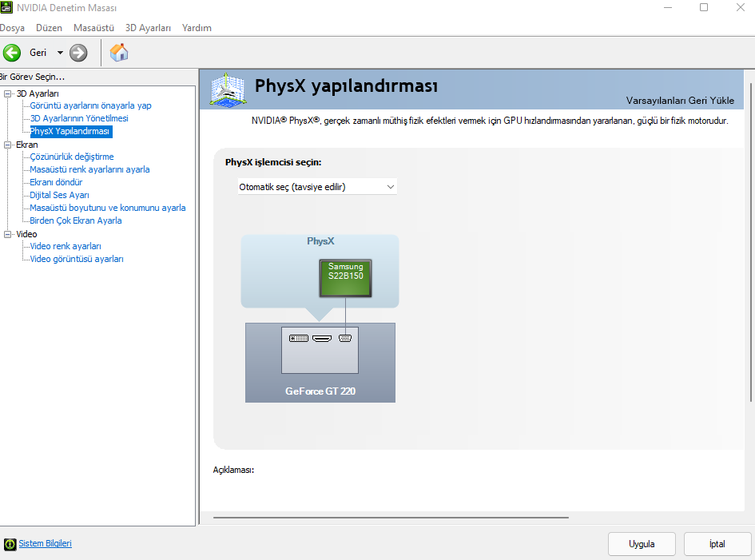Click the HDMI connector icon on GPU
Viewport: 755px width, 560px height.
(x=322, y=339)
